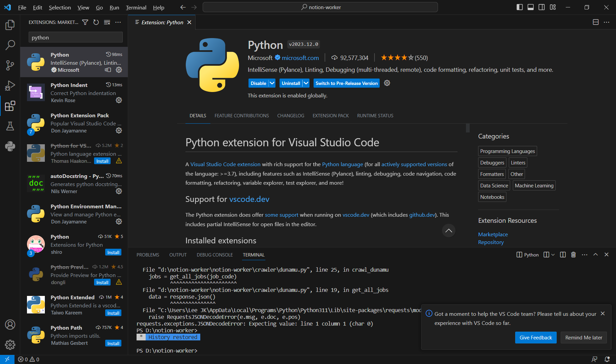Open manage gear for Python Environment Manager
Image resolution: width=616 pixels, height=364 pixels.
pos(119,221)
